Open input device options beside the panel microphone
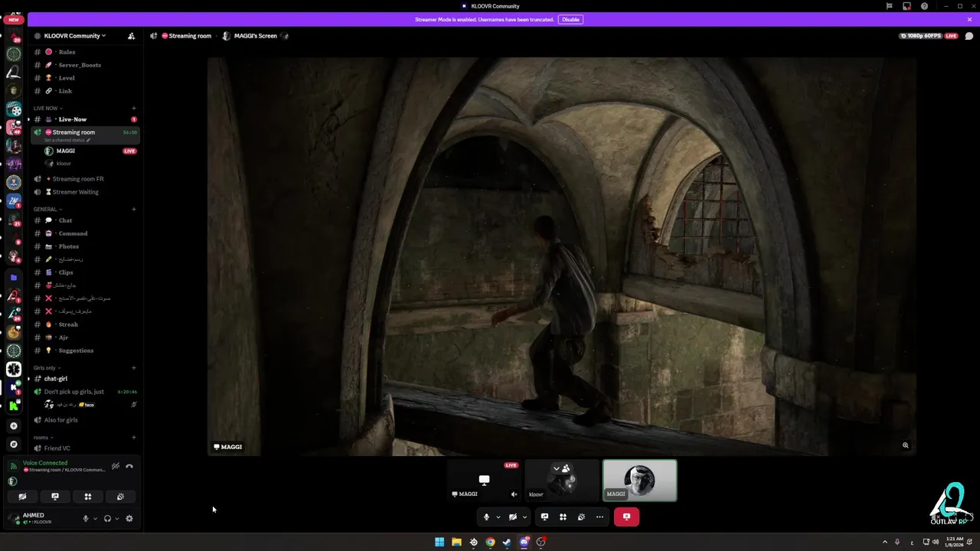Viewport: 980px width, 551px height. 95,518
